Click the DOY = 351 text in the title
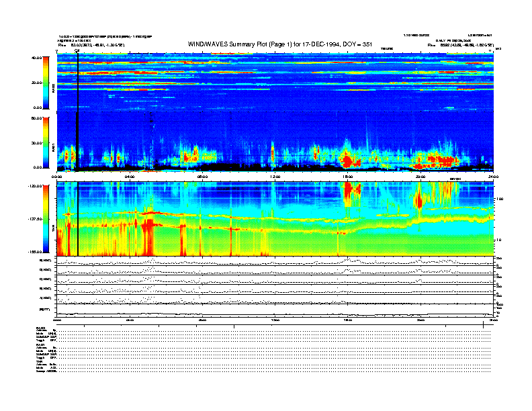This screenshot has width=532, height=411. [357, 44]
